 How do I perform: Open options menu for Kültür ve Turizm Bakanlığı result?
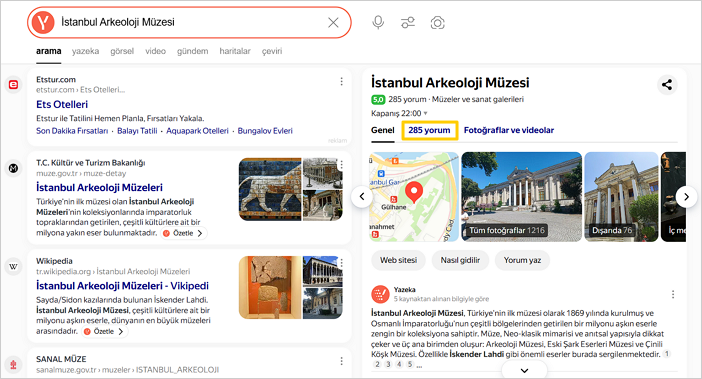(342, 165)
